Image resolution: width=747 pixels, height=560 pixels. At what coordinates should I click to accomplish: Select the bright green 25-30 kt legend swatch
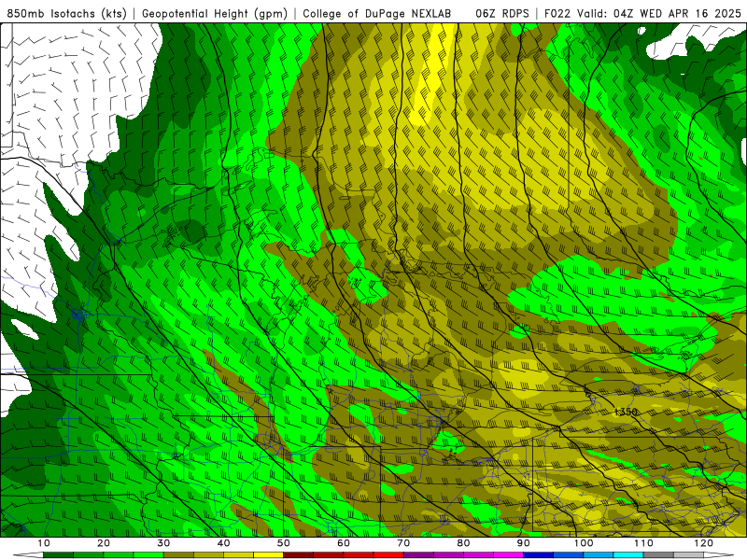[148, 554]
